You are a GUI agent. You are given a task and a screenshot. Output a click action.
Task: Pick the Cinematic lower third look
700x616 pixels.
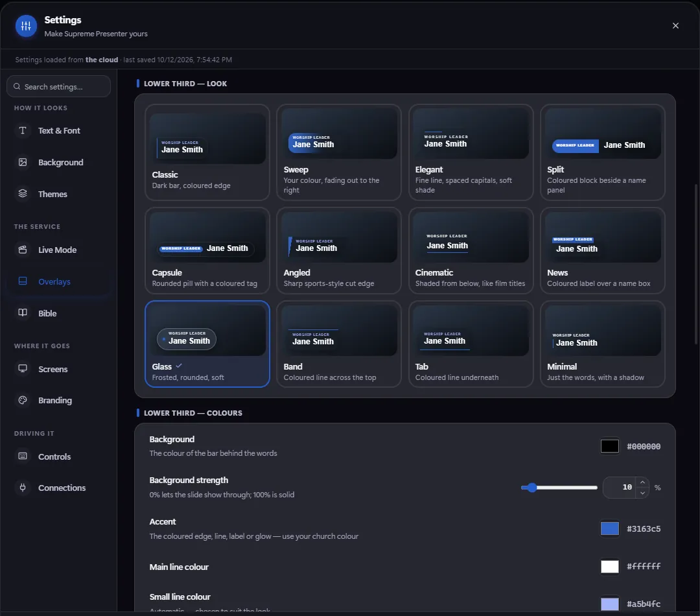tap(471, 250)
